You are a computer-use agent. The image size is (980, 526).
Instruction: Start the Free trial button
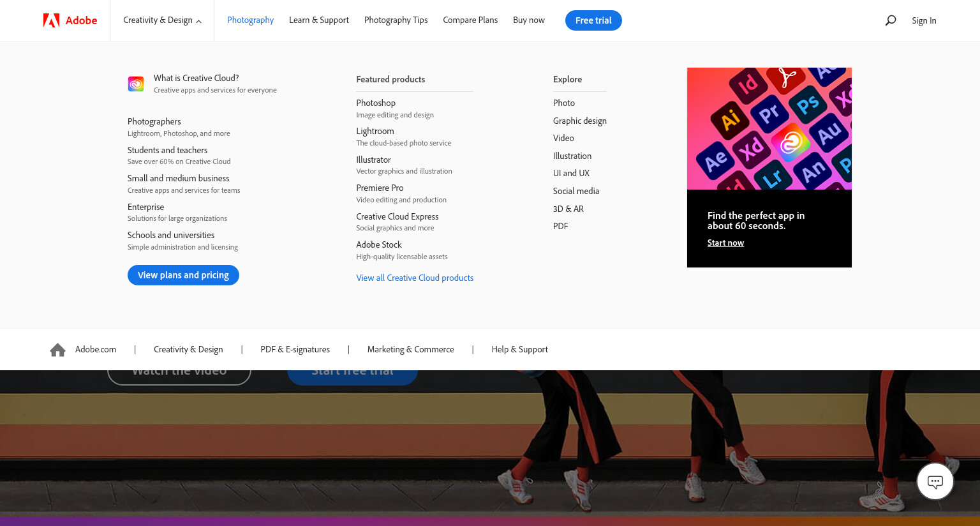tap(593, 20)
